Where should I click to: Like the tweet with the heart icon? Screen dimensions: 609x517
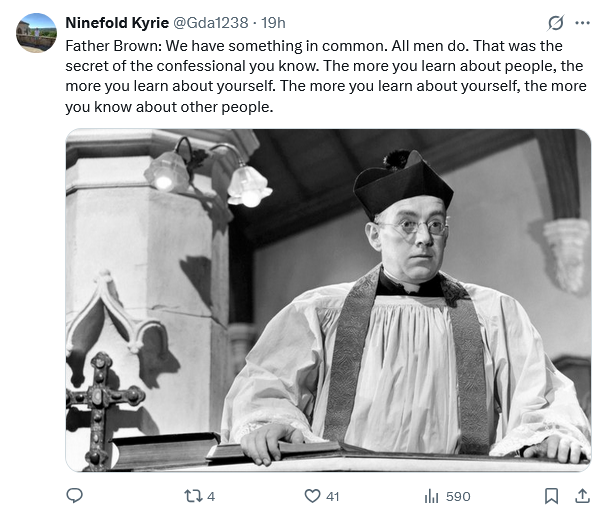click(312, 496)
